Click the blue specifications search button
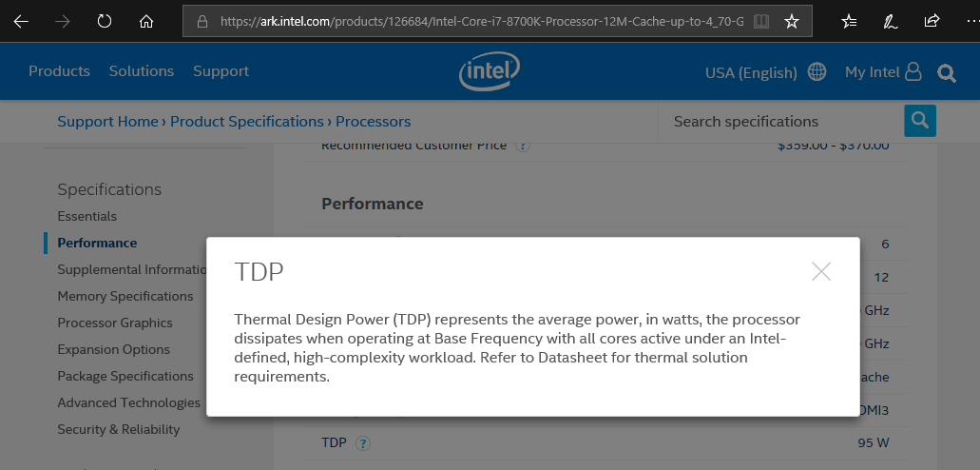The image size is (980, 470). pyautogui.click(x=919, y=121)
